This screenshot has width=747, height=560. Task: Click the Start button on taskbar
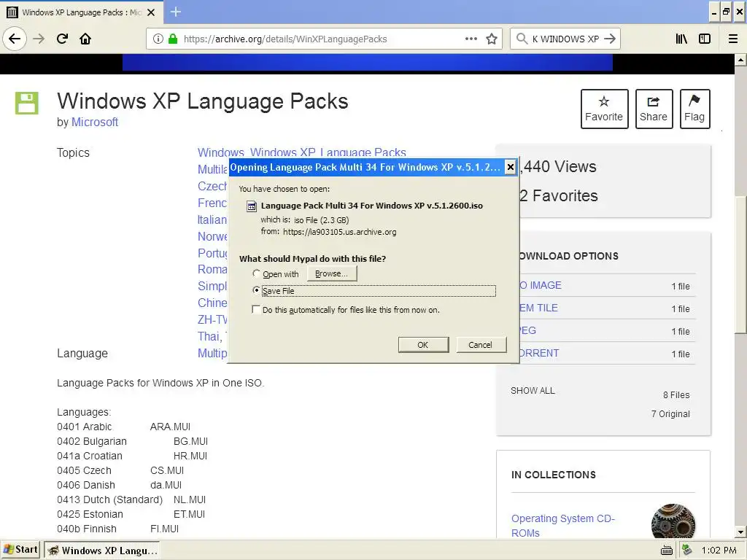click(20, 550)
